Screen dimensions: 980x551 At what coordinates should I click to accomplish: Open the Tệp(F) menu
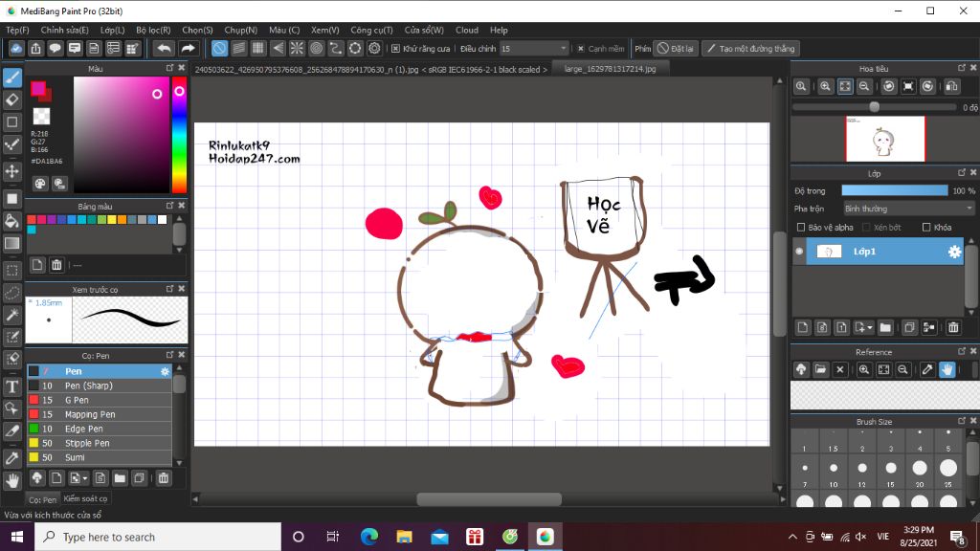coord(17,30)
